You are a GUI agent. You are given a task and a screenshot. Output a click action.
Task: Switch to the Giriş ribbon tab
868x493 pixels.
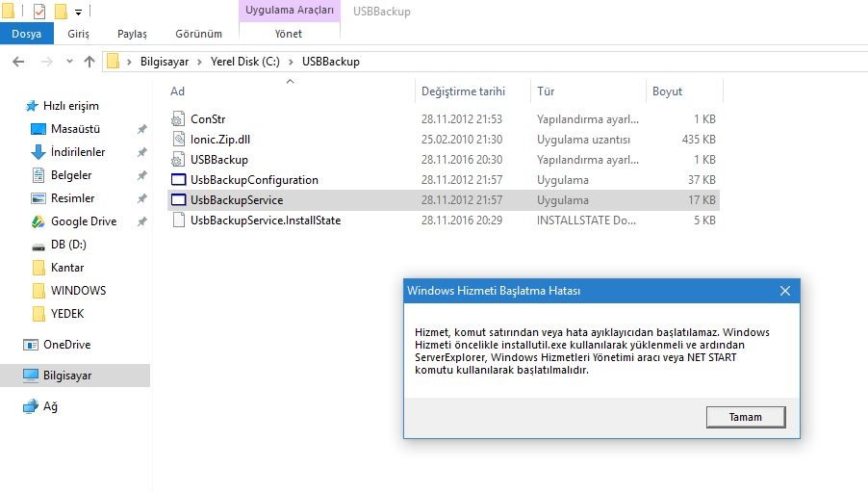[78, 34]
